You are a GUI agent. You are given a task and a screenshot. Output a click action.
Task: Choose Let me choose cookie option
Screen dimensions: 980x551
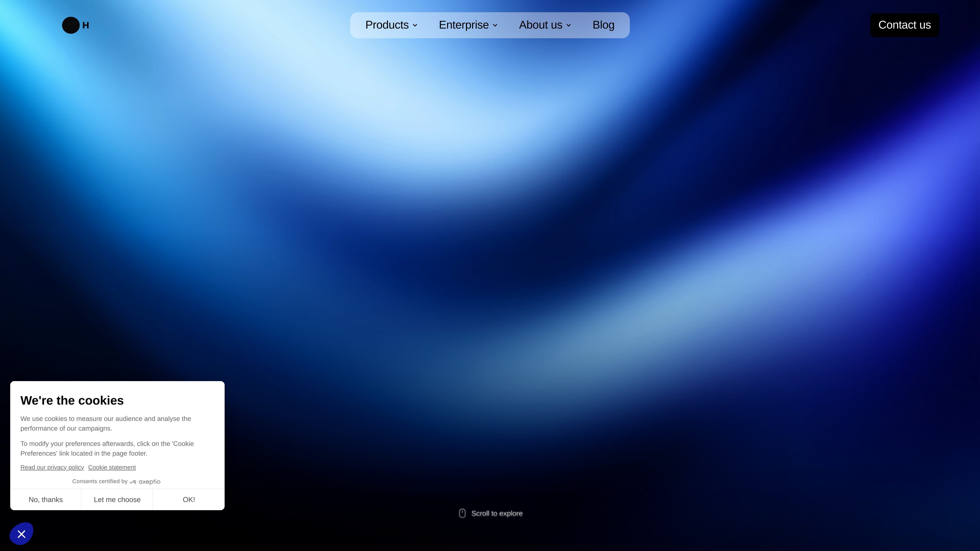coord(117,500)
